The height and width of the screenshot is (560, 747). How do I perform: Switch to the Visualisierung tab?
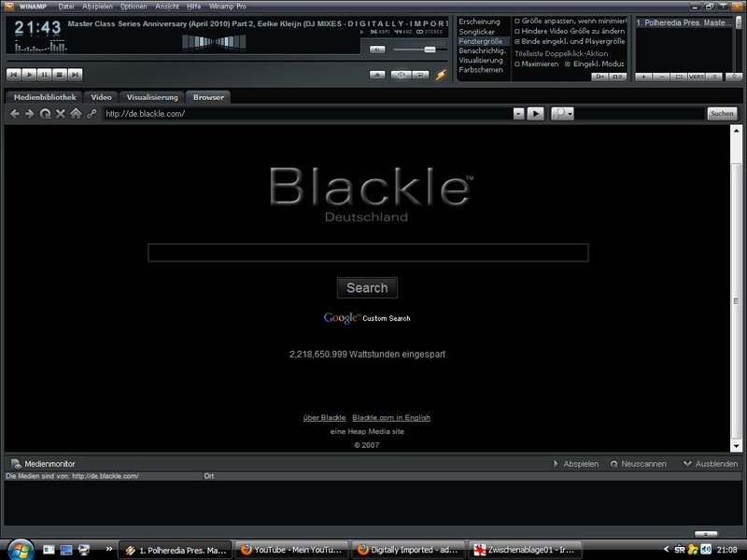152,97
